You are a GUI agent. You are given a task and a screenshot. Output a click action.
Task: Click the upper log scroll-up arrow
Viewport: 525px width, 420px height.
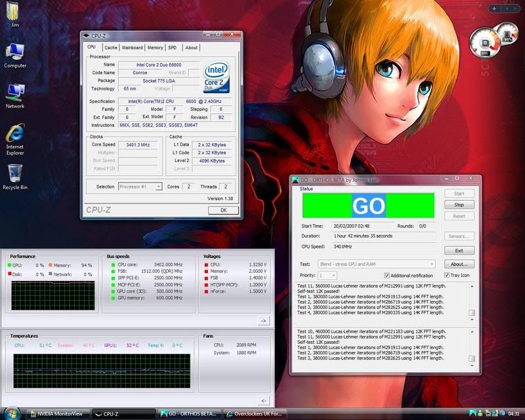click(472, 286)
